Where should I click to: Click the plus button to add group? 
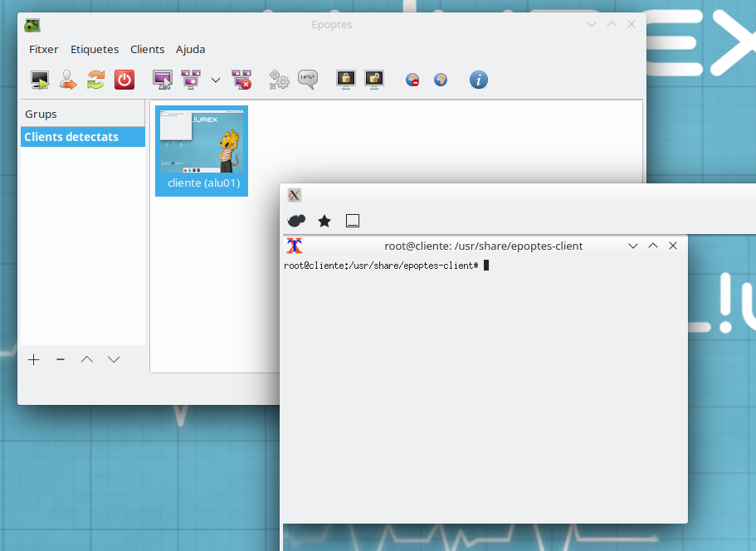click(x=34, y=359)
